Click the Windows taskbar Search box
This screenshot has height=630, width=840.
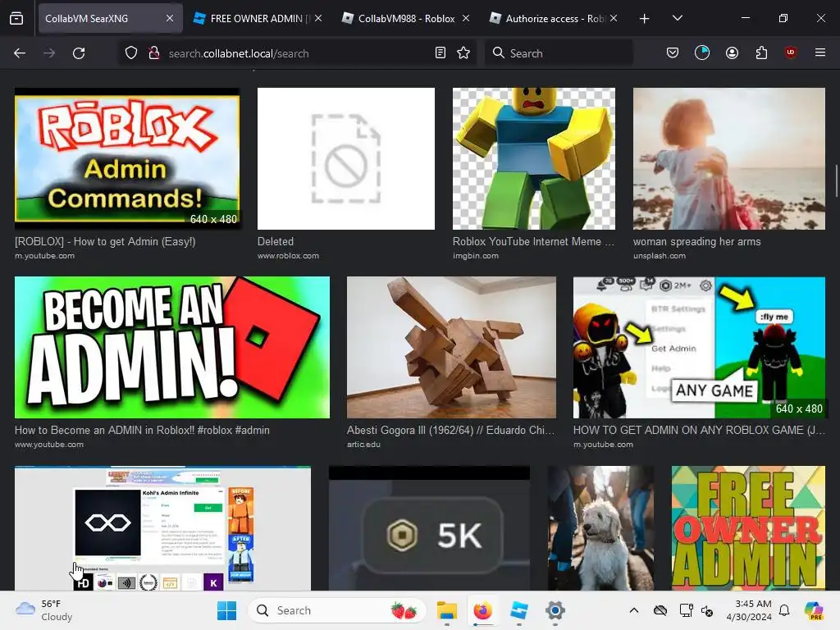click(x=336, y=610)
